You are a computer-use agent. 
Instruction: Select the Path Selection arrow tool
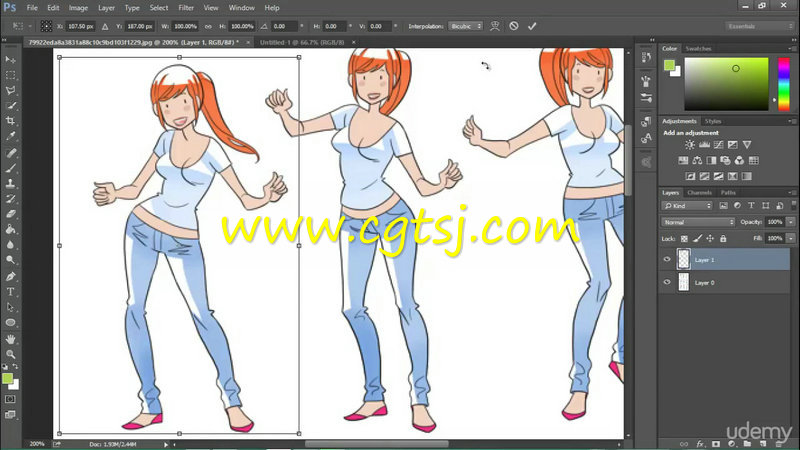[x=10, y=307]
